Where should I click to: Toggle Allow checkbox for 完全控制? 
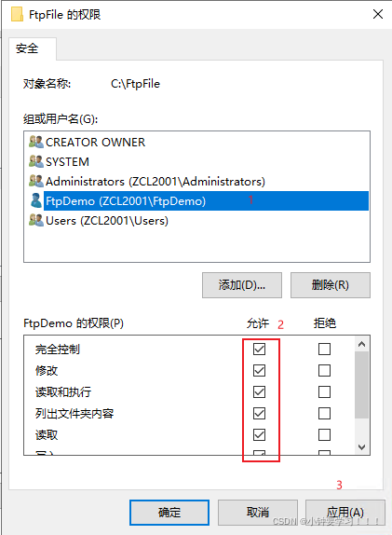tap(259, 349)
